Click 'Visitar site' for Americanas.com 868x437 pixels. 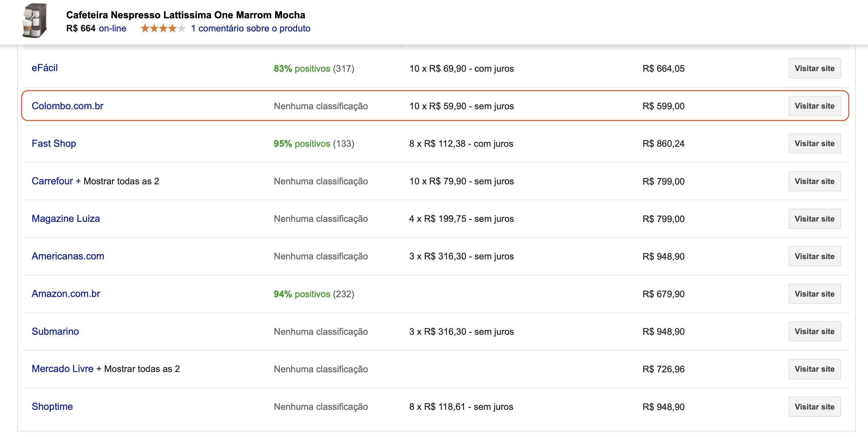814,256
